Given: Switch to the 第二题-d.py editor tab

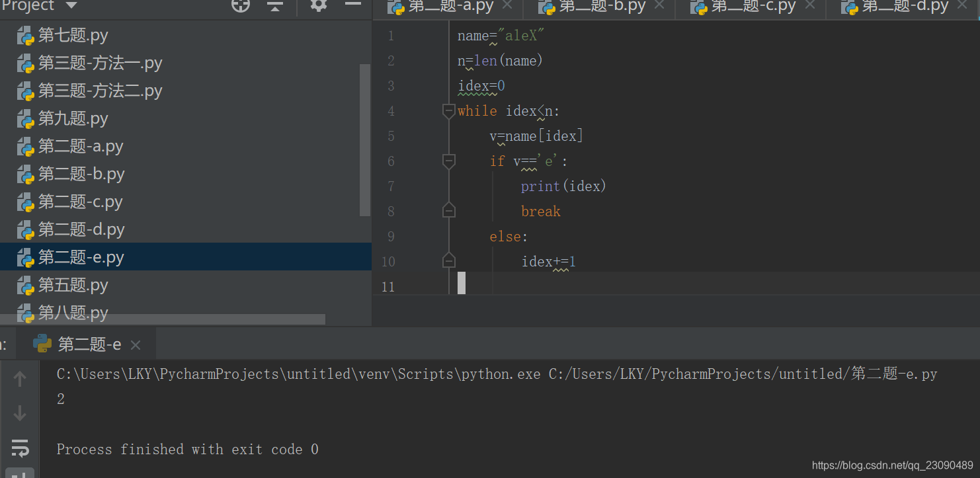Looking at the screenshot, I should tap(895, 7).
